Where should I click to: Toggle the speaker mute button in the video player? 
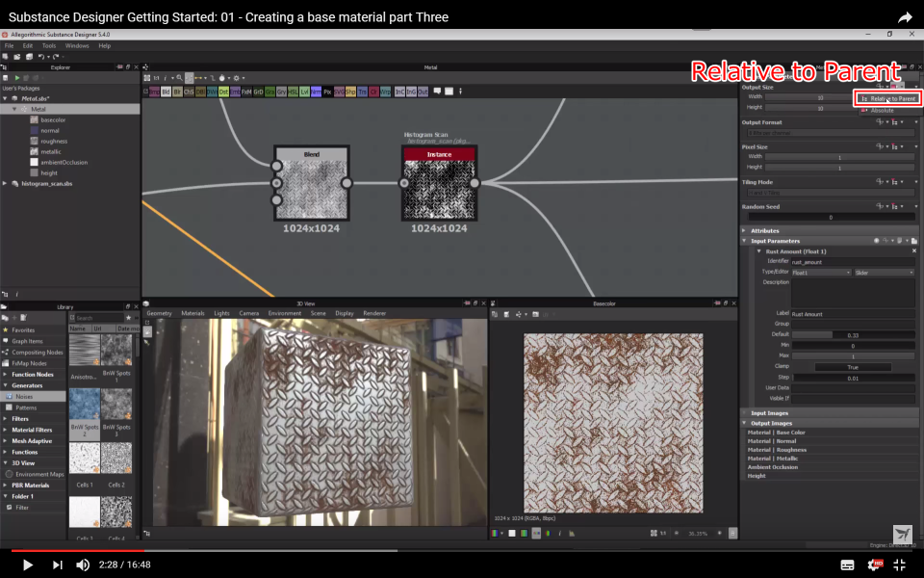(x=83, y=565)
